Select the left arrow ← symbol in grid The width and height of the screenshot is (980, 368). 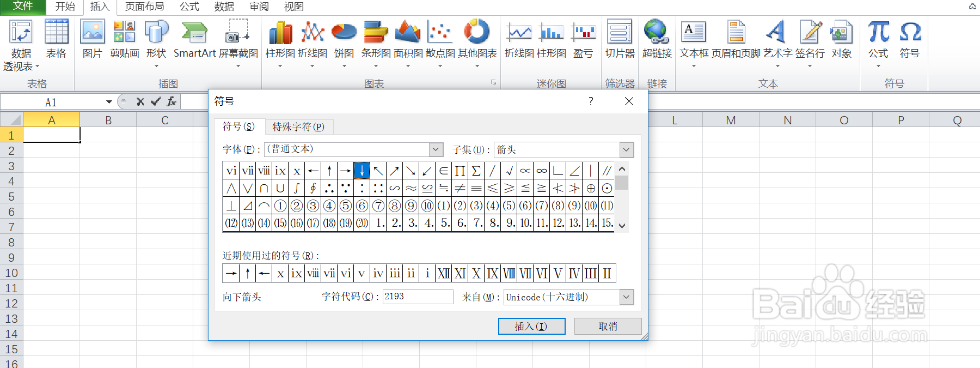pyautogui.click(x=313, y=171)
